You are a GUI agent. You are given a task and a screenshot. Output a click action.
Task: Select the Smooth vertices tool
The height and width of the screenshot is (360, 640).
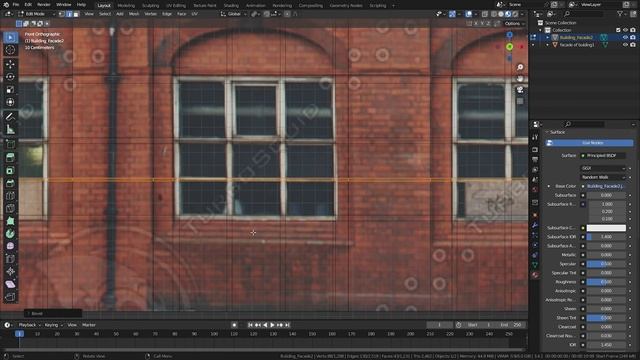click(x=10, y=246)
